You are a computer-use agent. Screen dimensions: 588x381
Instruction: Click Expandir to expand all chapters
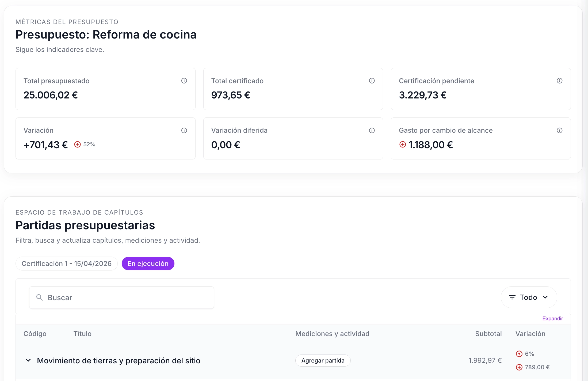[552, 318]
